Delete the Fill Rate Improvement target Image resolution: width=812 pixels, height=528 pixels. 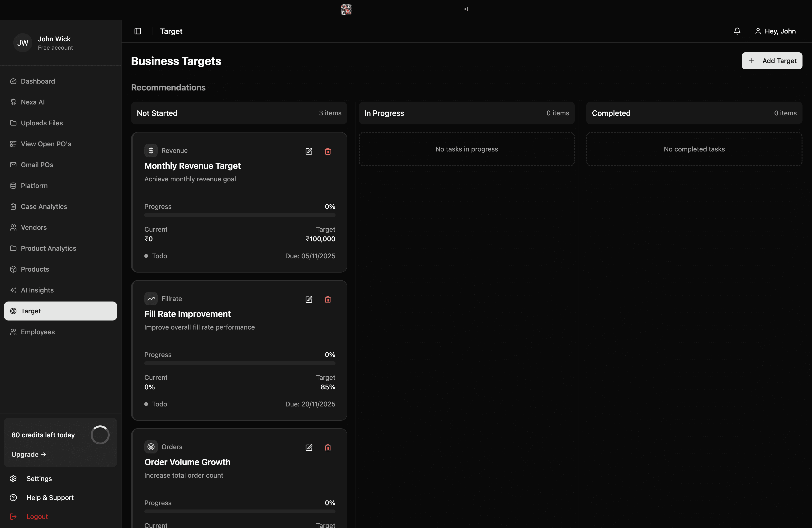click(327, 299)
